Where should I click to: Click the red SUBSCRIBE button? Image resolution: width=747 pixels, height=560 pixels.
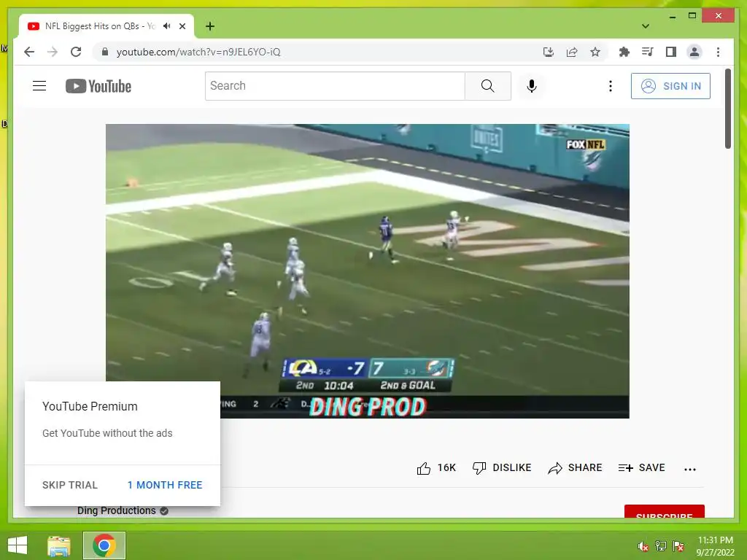[x=664, y=511]
